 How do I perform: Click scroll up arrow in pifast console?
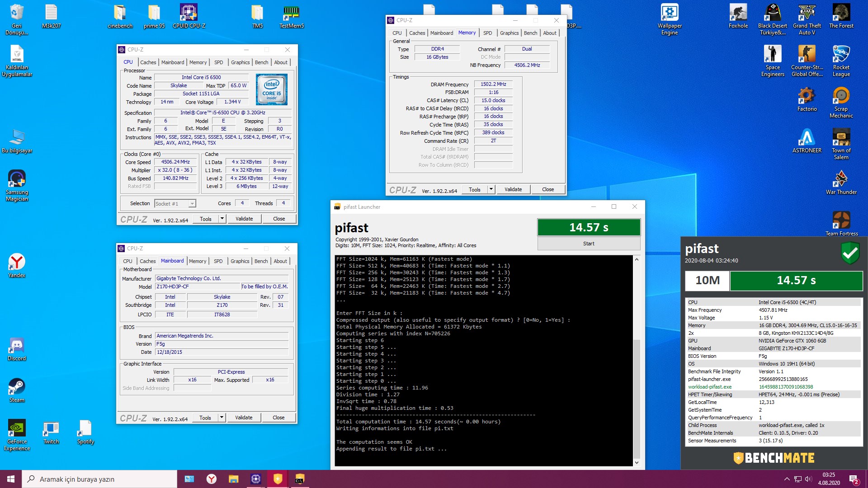tap(637, 259)
